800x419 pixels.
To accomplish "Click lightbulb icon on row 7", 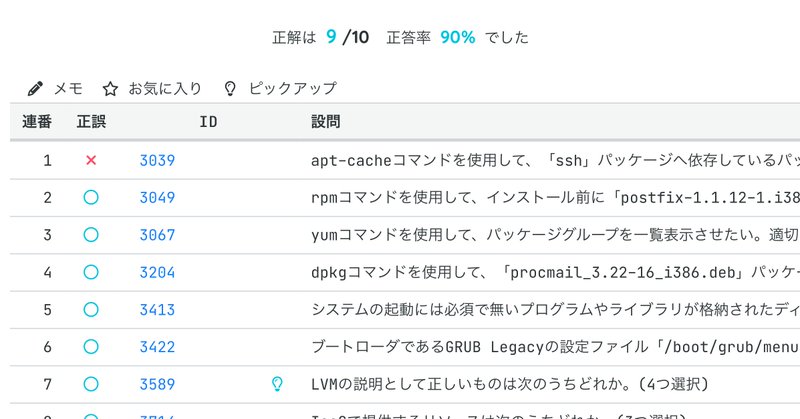I will [279, 383].
